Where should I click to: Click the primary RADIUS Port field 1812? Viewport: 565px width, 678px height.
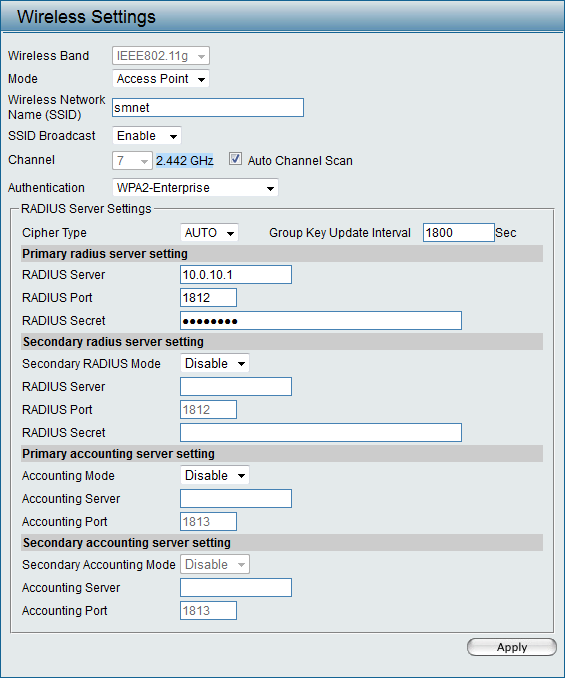tap(208, 297)
